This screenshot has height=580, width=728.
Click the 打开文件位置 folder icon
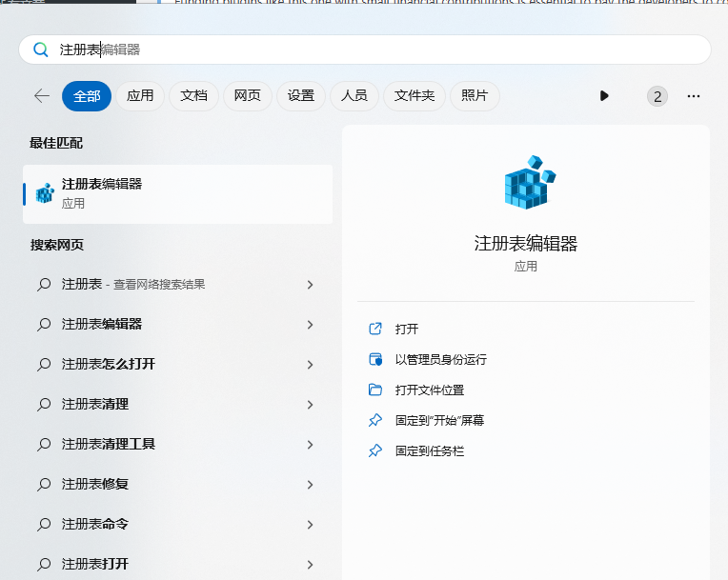click(x=375, y=390)
